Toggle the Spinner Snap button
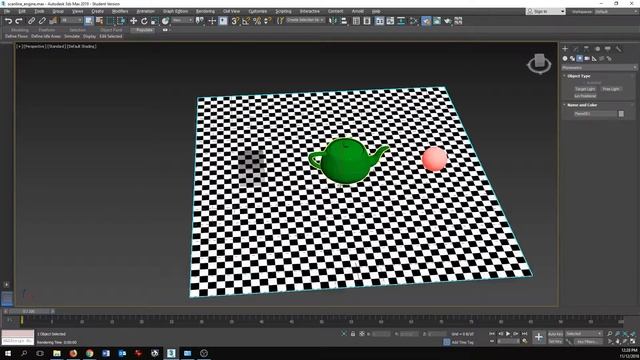 (267, 21)
